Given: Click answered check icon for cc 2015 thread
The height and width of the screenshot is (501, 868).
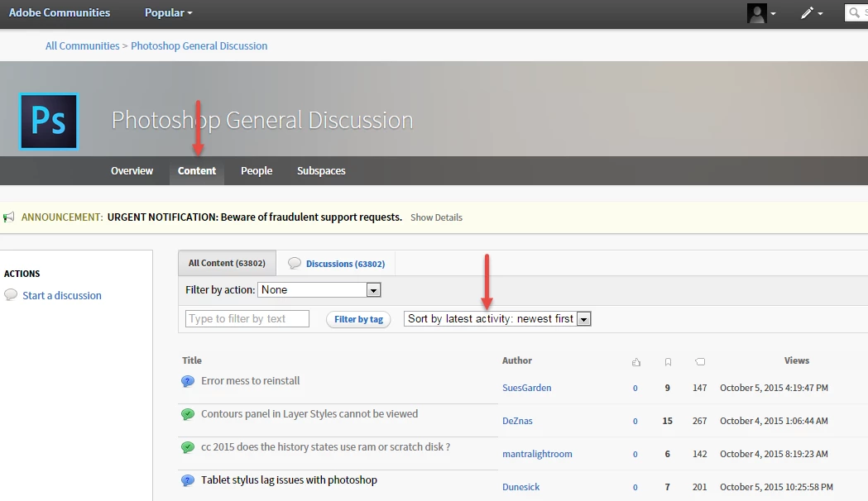Looking at the screenshot, I should point(188,447).
